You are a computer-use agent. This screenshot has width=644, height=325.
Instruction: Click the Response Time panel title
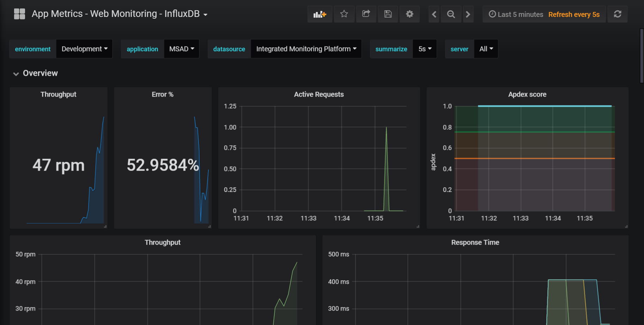click(475, 243)
